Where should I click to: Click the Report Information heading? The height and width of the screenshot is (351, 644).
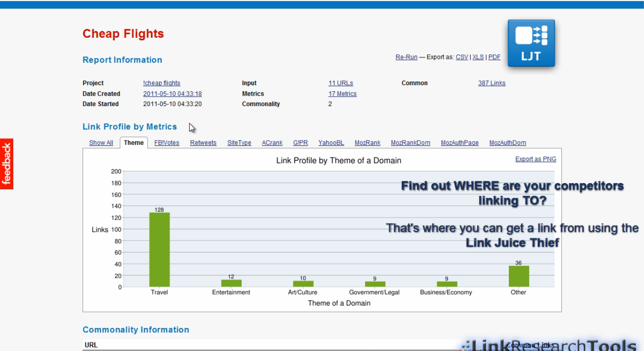click(x=122, y=60)
